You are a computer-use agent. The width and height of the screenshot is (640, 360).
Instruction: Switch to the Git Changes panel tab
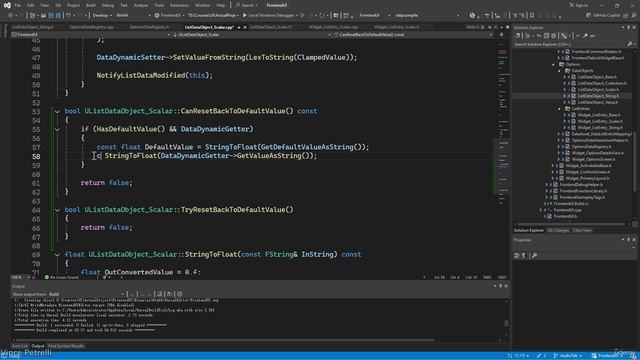pyautogui.click(x=558, y=231)
